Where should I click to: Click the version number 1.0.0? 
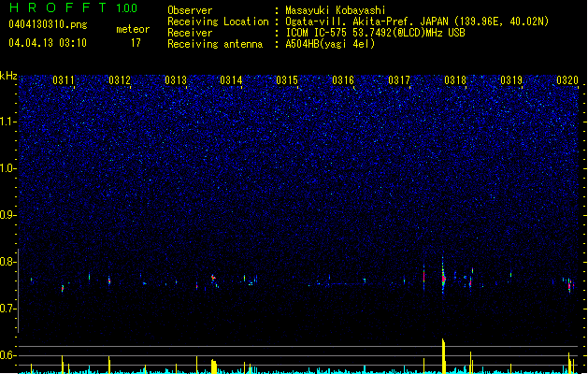[126, 7]
